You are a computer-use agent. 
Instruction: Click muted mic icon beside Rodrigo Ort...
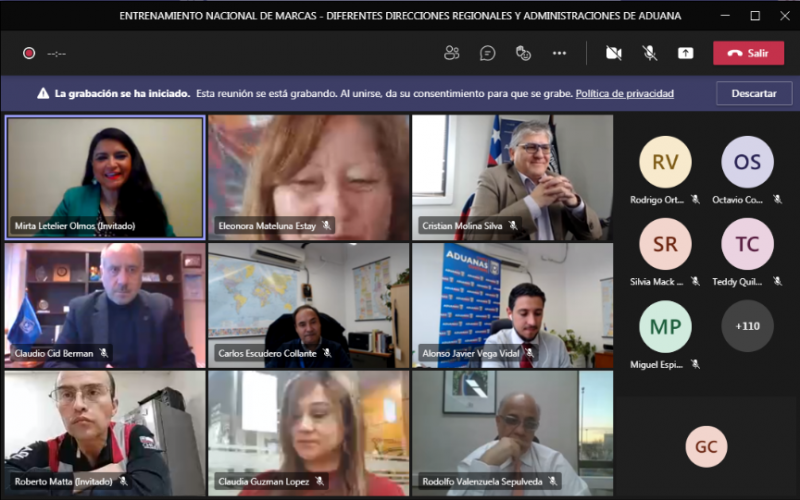695,199
